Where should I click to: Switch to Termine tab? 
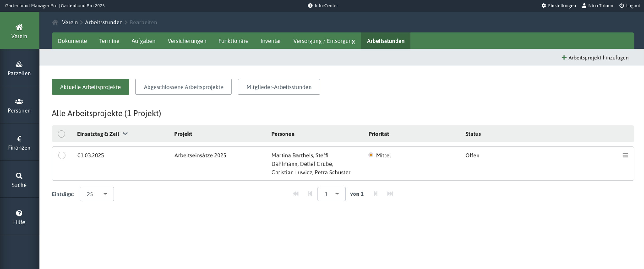[x=109, y=41]
